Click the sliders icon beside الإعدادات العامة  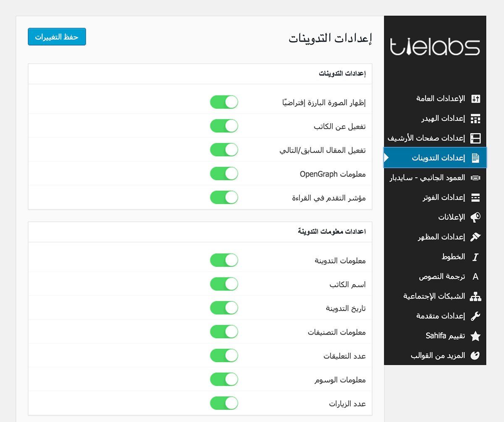click(x=475, y=99)
